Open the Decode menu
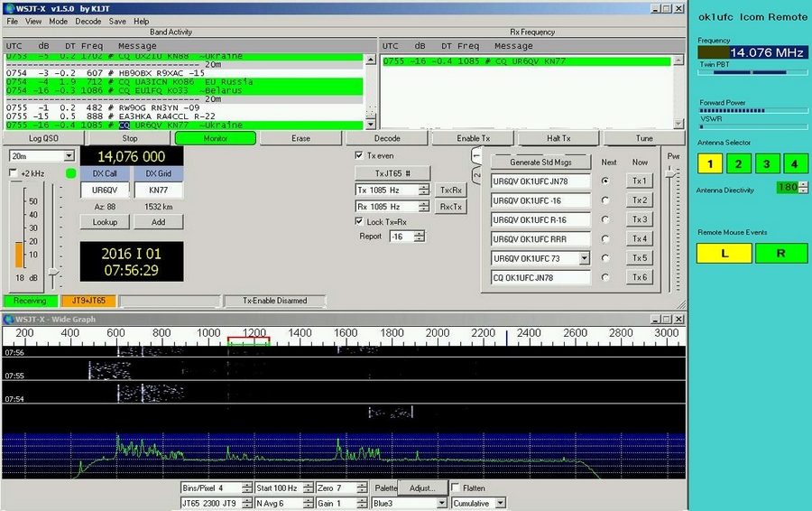812x511 pixels. click(x=88, y=21)
